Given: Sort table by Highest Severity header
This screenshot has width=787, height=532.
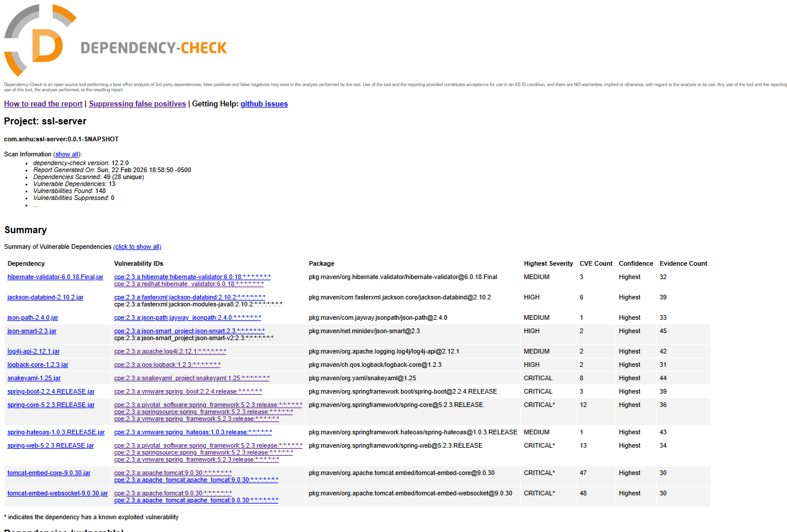Looking at the screenshot, I should coord(548,264).
